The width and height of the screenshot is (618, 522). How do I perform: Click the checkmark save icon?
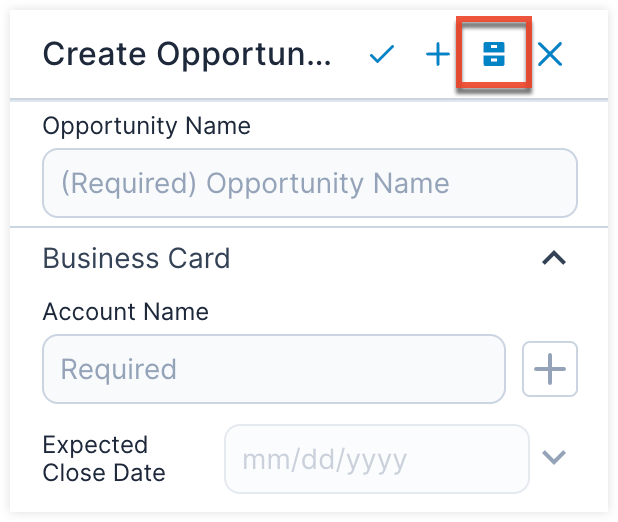coord(381,55)
